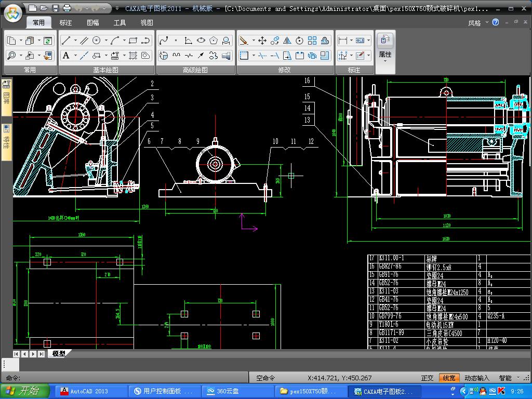Viewport: 532px width, 399px height.
Task: Toggle 正交 (Ortho) mode in status bar
Action: tap(427, 378)
